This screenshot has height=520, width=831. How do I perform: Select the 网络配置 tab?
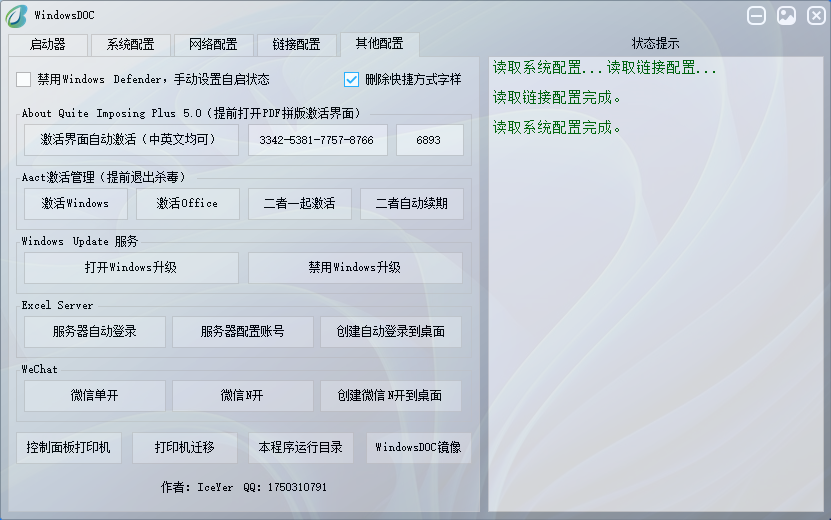click(213, 45)
